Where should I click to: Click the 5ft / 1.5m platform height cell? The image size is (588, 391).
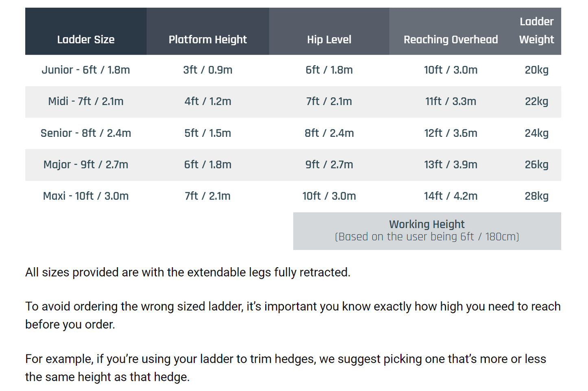point(208,133)
